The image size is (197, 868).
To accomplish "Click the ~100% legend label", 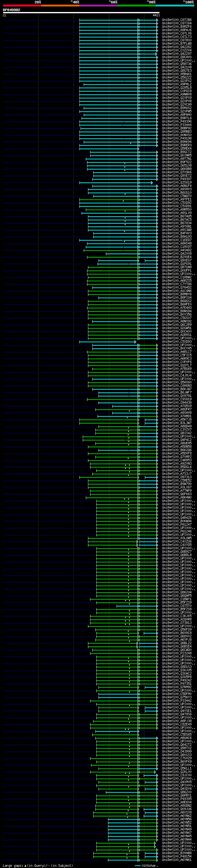I will (189, 2).
